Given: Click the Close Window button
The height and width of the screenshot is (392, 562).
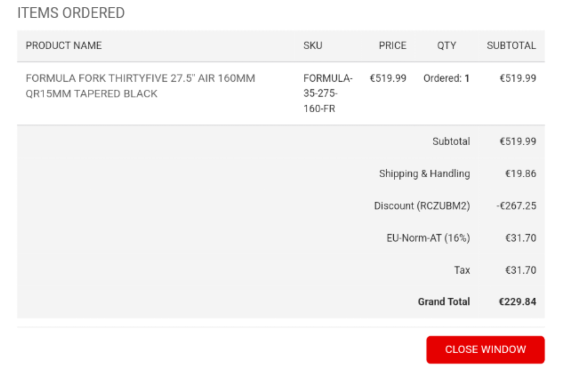Looking at the screenshot, I should [x=485, y=350].
